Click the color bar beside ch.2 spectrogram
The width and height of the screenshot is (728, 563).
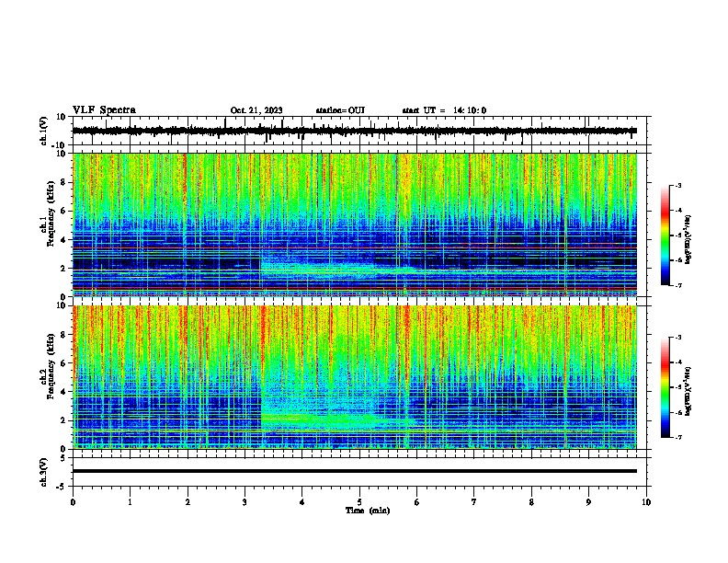click(665, 387)
